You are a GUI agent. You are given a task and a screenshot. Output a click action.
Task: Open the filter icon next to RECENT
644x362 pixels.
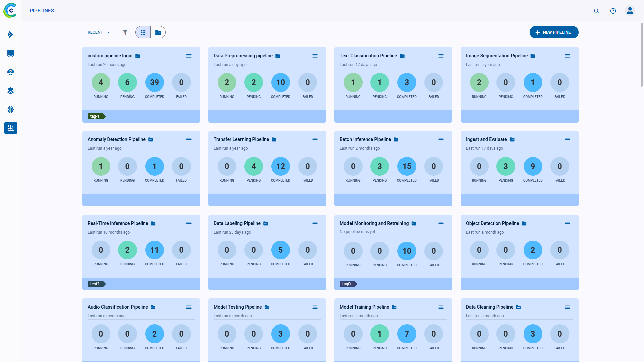125,32
